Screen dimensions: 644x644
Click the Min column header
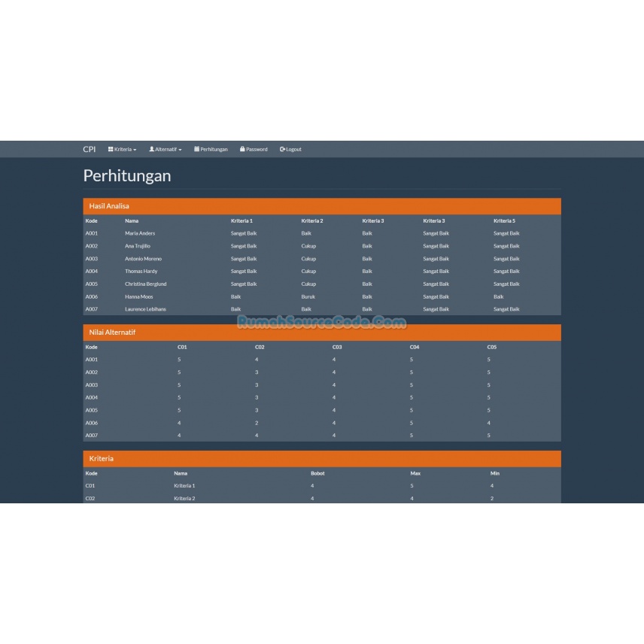[x=494, y=473]
